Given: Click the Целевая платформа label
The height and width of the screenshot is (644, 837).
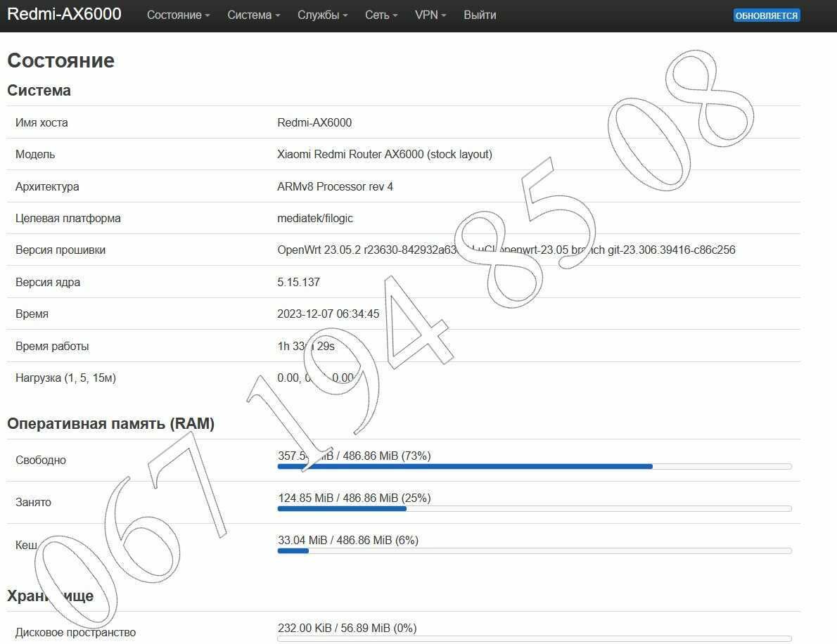Looking at the screenshot, I should pos(68,218).
